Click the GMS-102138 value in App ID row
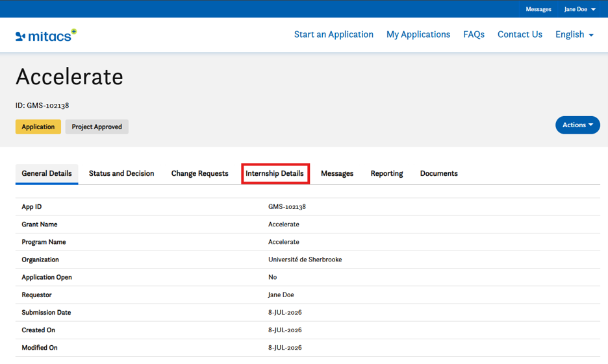608x364 pixels. (287, 207)
